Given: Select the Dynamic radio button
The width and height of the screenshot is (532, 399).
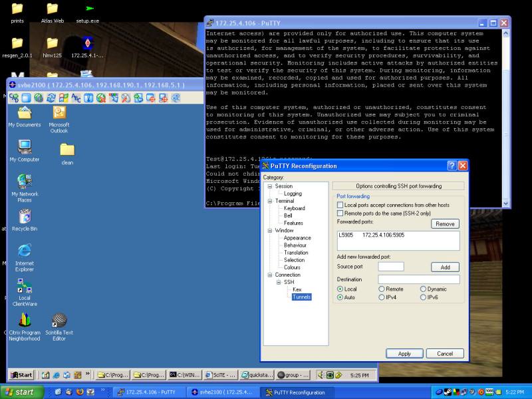Looking at the screenshot, I should 423,289.
